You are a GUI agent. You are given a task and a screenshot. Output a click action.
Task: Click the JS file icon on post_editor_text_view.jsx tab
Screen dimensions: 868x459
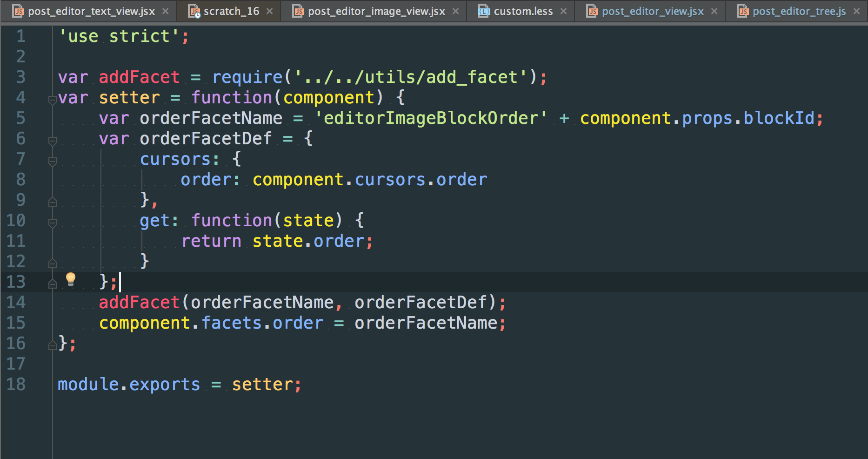point(19,11)
